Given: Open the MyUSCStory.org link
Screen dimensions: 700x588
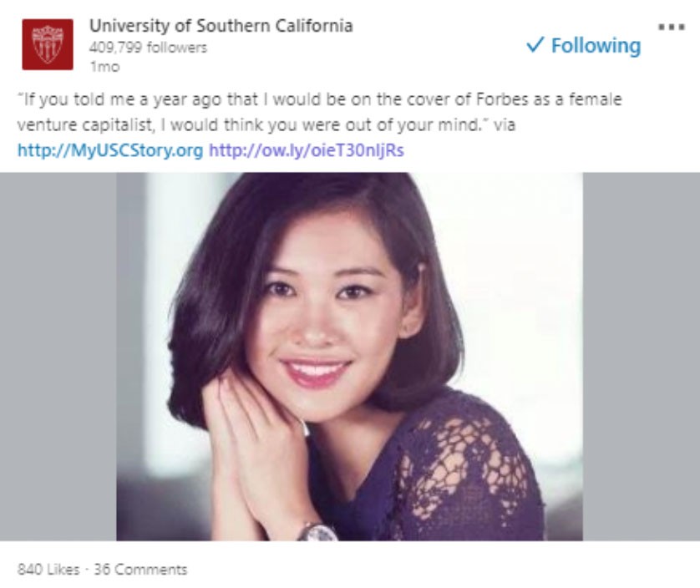Looking at the screenshot, I should pyautogui.click(x=109, y=150).
